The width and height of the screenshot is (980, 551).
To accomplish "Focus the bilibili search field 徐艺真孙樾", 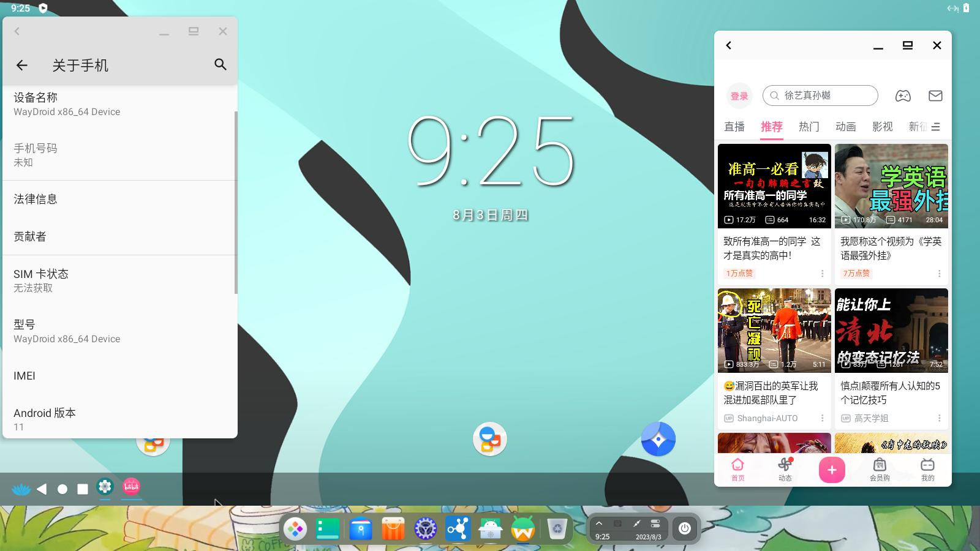I will pyautogui.click(x=820, y=96).
